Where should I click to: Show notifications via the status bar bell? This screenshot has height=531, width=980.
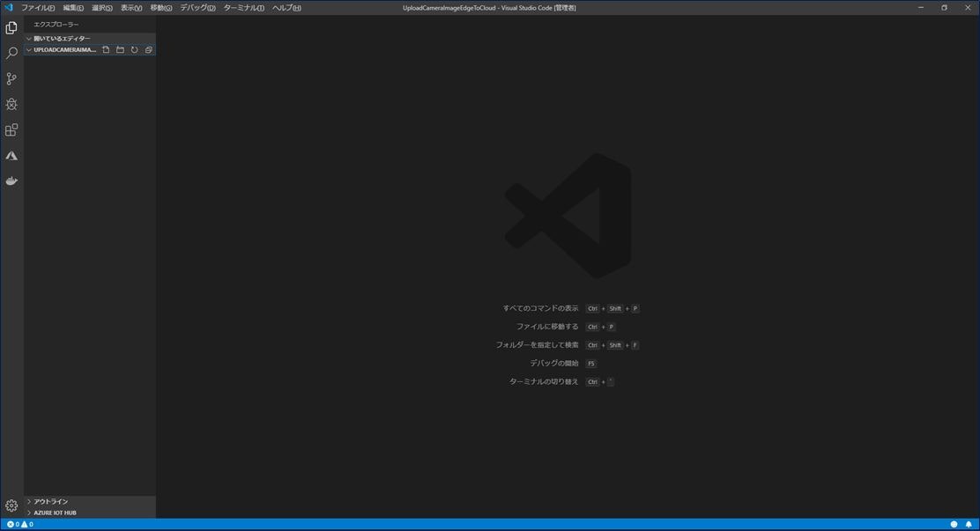pos(968,524)
